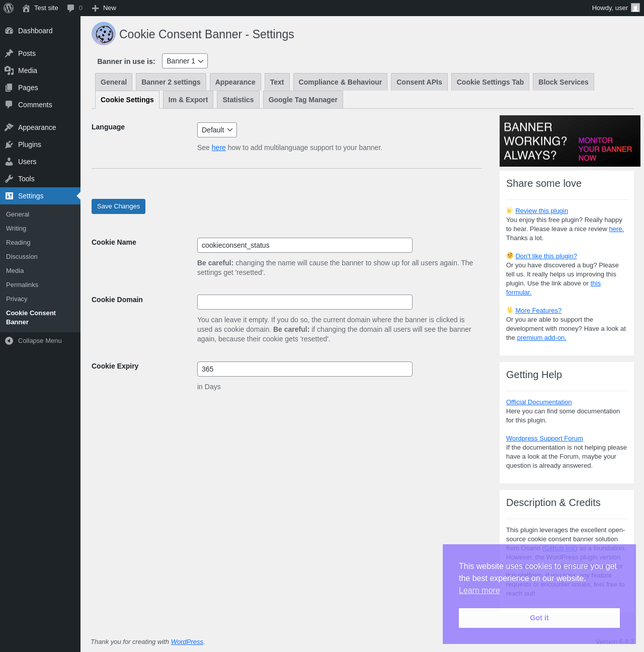Viewport: 644px width, 652px height.
Task: Open Discussion settings submenu item
Action: 22,257
